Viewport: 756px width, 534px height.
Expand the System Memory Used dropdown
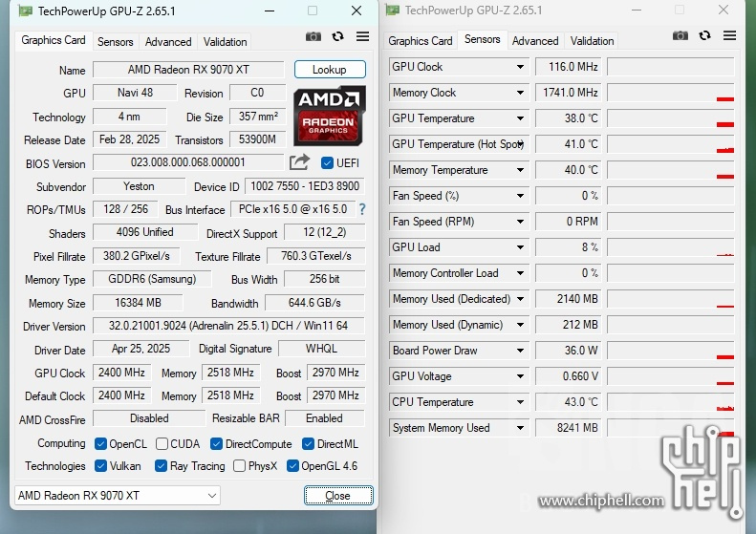click(520, 428)
